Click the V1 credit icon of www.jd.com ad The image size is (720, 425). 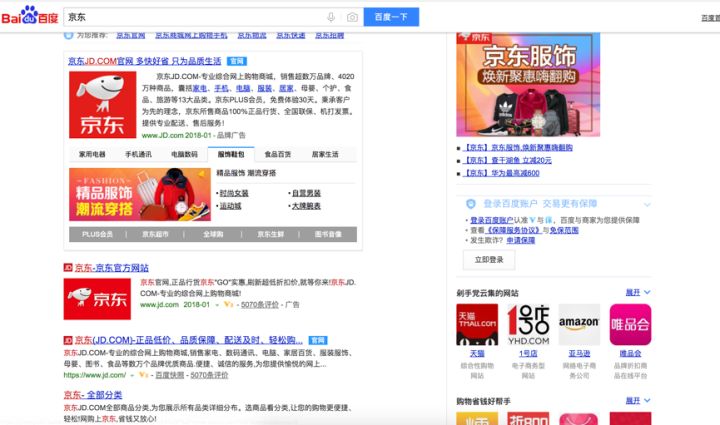point(228,304)
